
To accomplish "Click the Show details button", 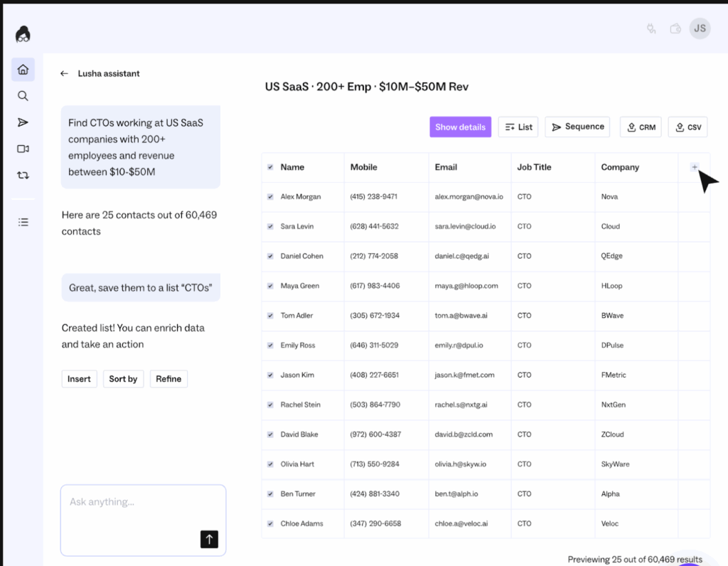I will (460, 127).
